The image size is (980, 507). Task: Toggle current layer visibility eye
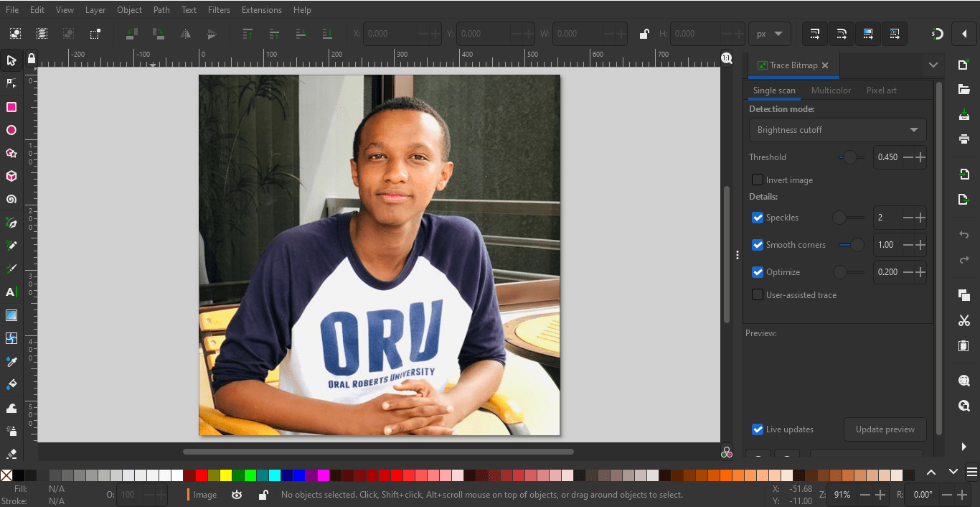coord(237,495)
